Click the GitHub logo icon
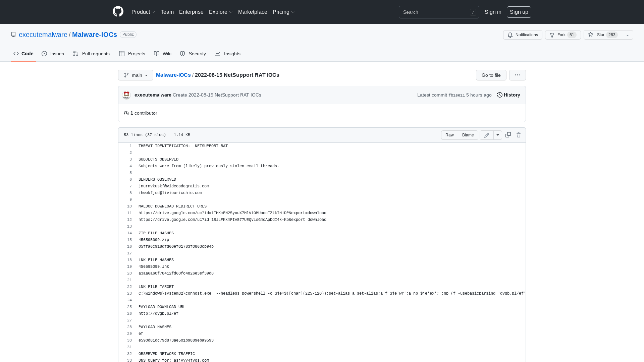Viewport: 644px width, 362px height. (118, 12)
